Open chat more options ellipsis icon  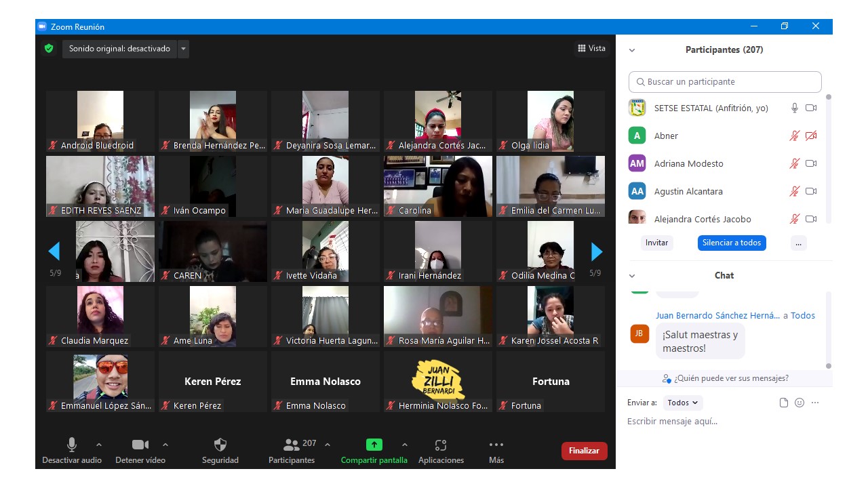(815, 403)
